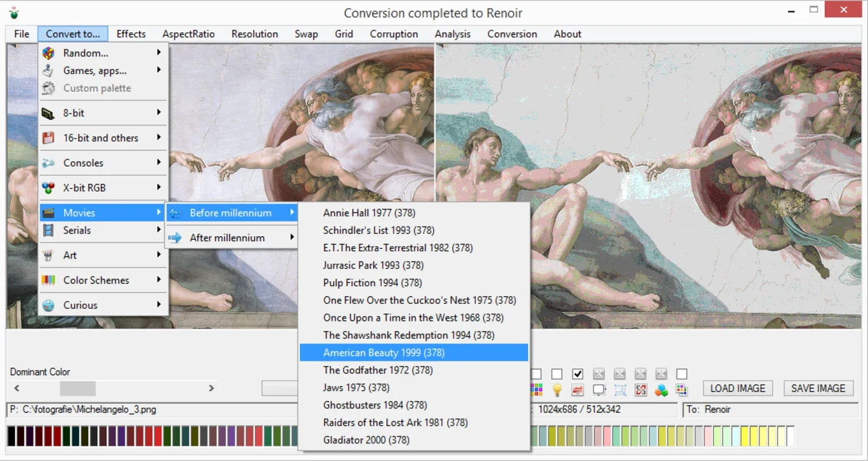868x461 pixels.
Task: Click the red chart icon
Action: [x=578, y=390]
